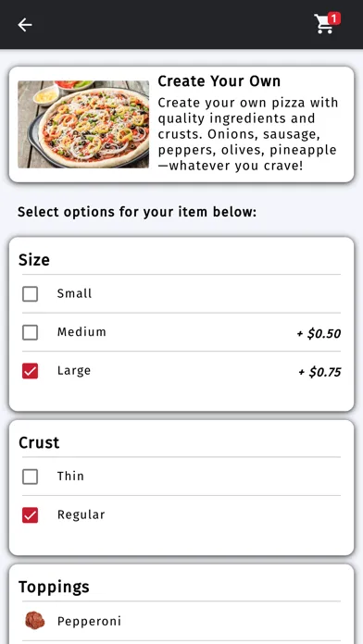Tap the Size section heading
Image resolution: width=363 pixels, height=644 pixels.
coord(34,260)
